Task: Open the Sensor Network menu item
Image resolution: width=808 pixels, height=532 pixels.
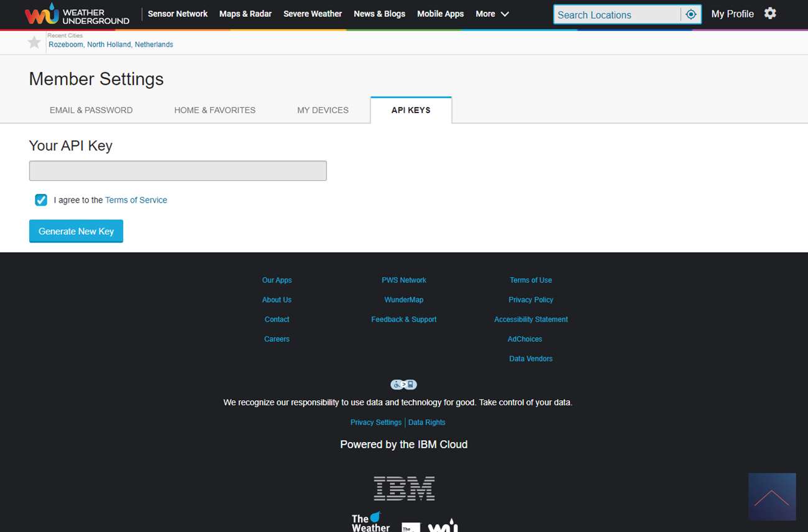Action: coord(178,14)
